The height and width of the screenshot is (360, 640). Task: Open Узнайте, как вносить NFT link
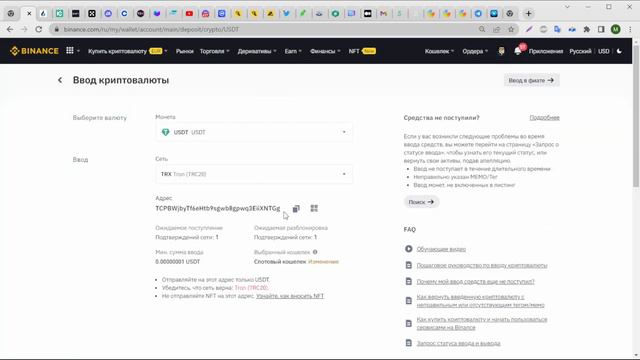(x=290, y=296)
